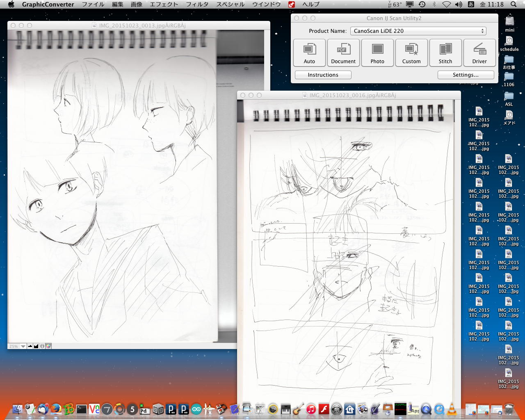Image resolution: width=525 pixels, height=420 pixels.
Task: Open the フィルタ menu
Action: 197,5
